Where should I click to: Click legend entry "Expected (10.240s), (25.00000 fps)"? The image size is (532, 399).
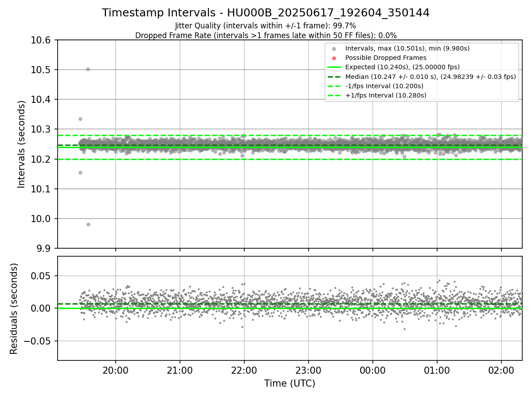pos(402,67)
